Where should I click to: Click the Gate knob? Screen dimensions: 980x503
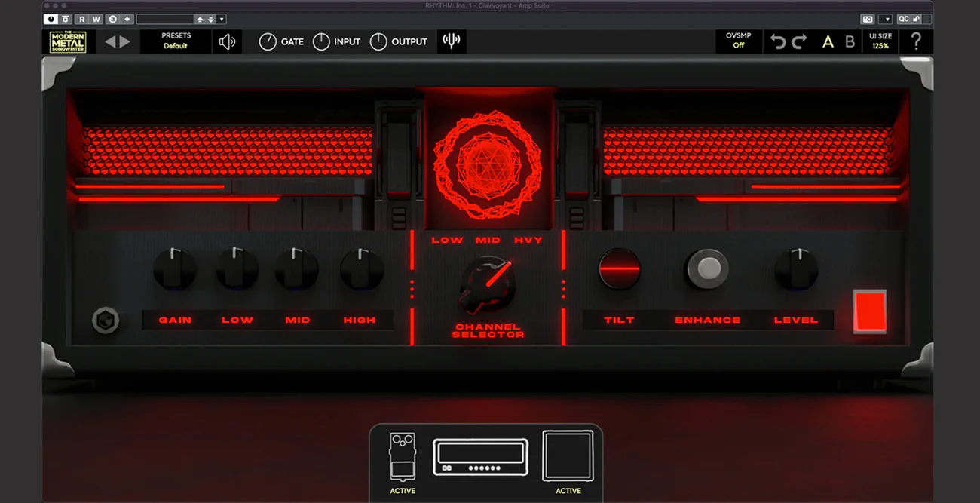point(268,42)
